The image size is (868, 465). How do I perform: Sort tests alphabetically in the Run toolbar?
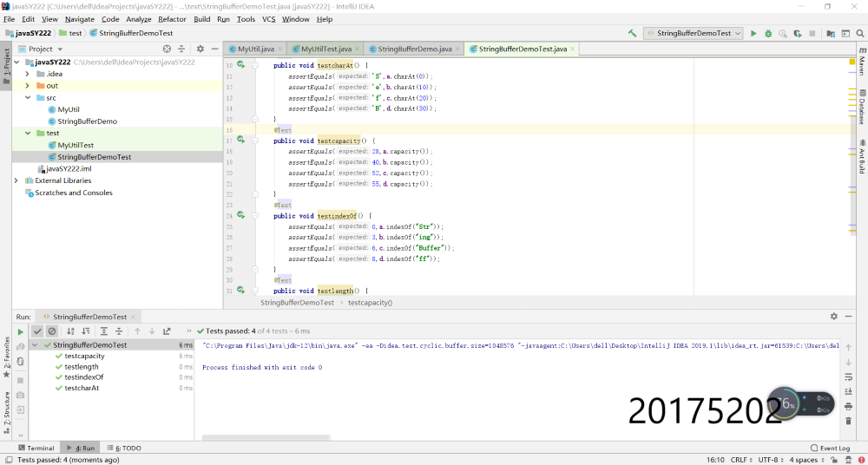tap(70, 331)
